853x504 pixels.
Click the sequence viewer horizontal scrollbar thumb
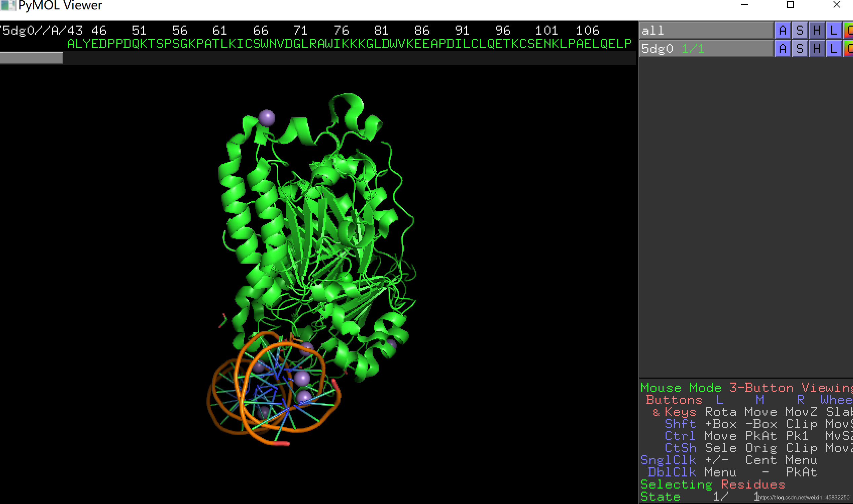point(31,58)
